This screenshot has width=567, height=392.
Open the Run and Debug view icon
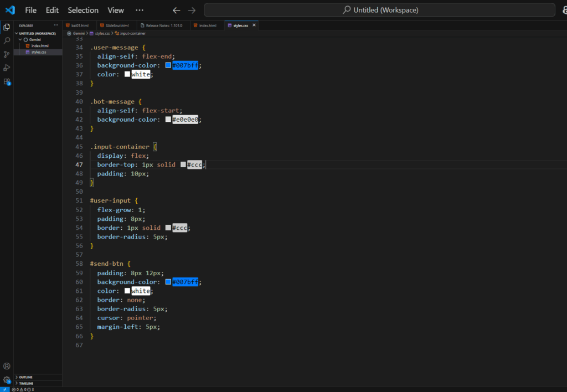tap(7, 68)
